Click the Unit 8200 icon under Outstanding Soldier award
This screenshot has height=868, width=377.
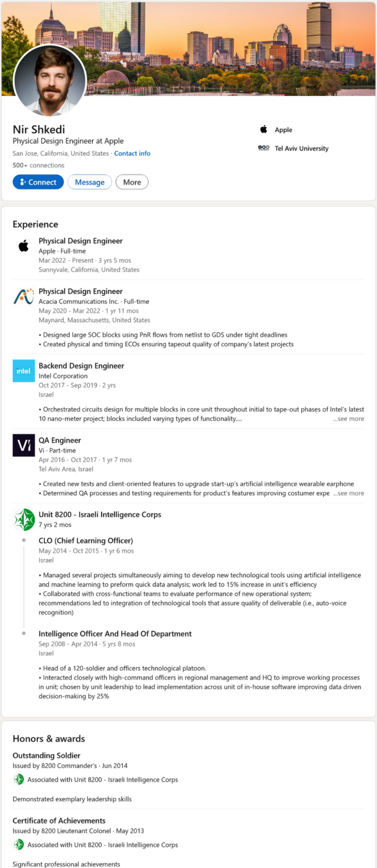click(19, 780)
